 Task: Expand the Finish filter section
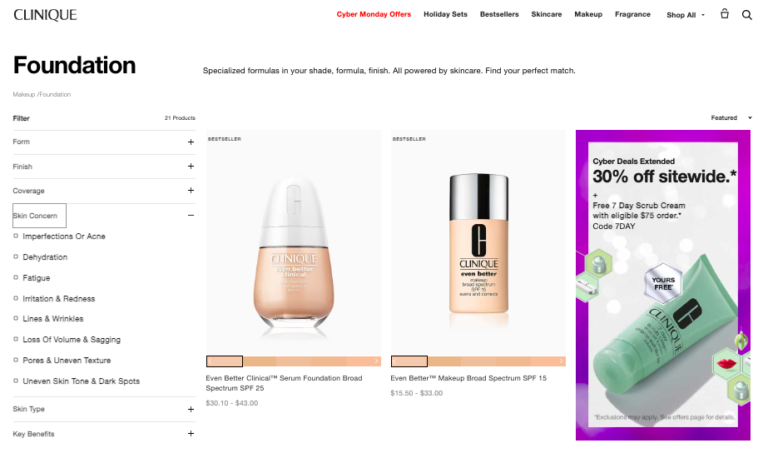tap(104, 167)
